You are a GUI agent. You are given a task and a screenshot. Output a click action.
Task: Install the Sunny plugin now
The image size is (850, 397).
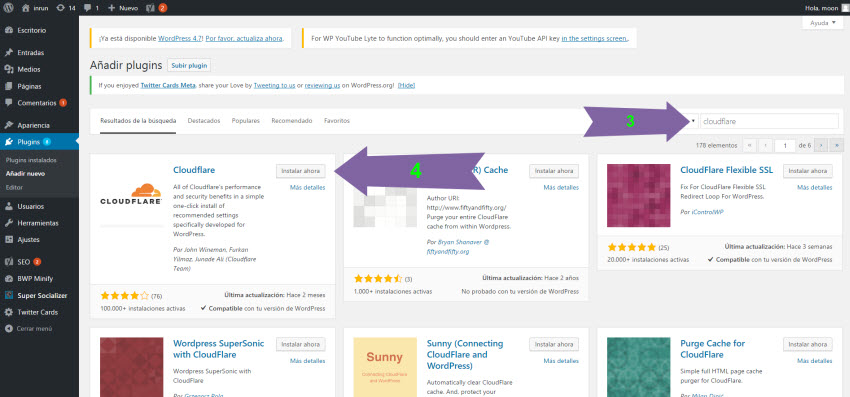coord(554,344)
